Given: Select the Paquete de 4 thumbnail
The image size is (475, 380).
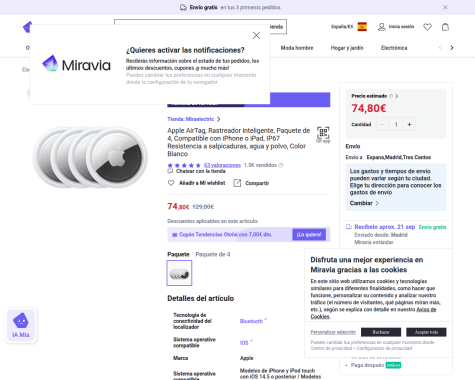Looking at the screenshot, I should (x=179, y=273).
